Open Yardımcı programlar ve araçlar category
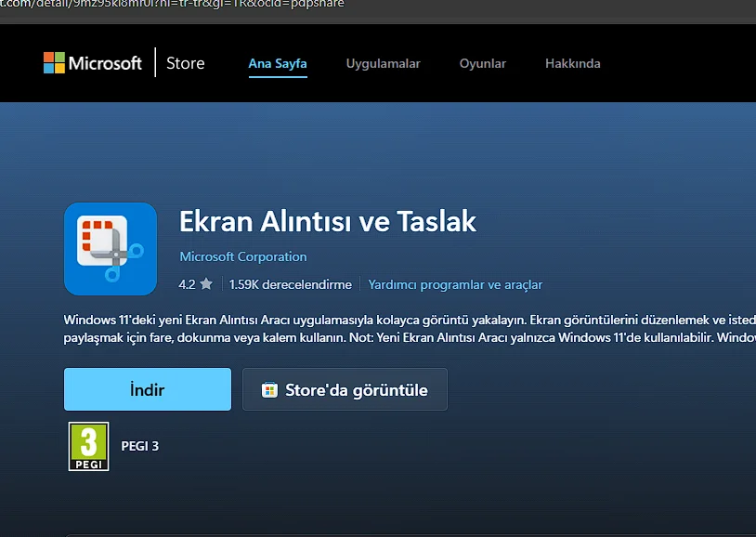Screen dimensions: 756x537 455,284
